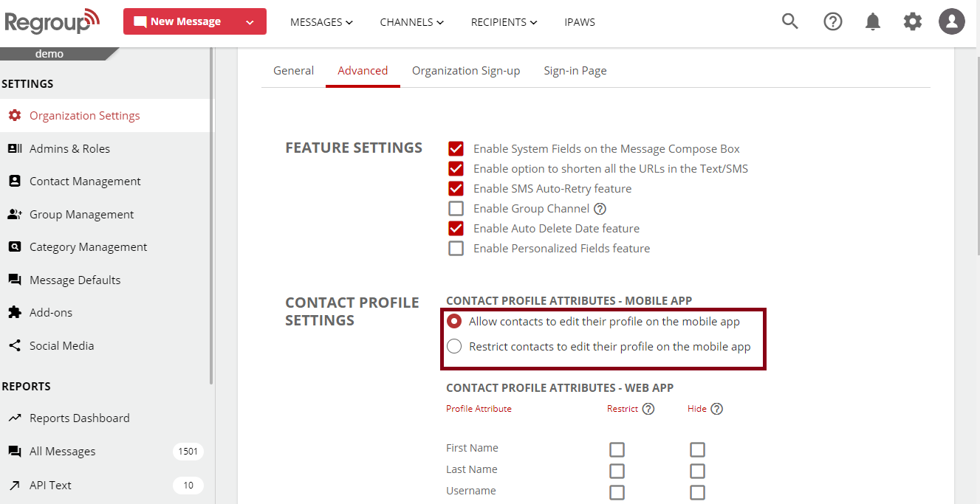The image size is (980, 504).
Task: Click the help question mark icon in header
Action: [832, 21]
